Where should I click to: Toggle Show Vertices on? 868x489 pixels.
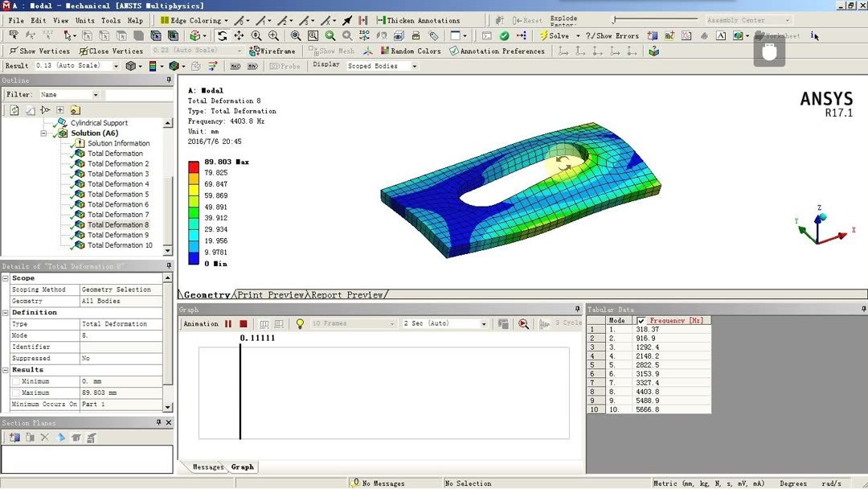click(39, 50)
